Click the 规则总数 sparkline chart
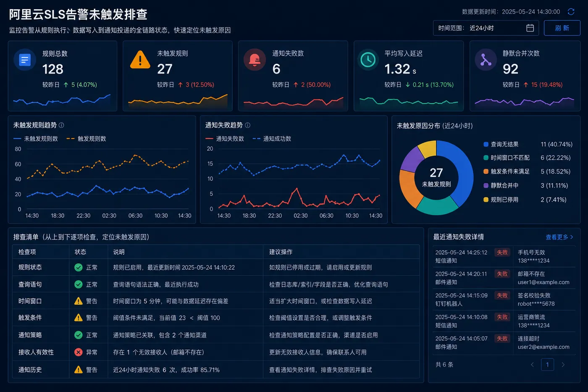 click(62, 100)
